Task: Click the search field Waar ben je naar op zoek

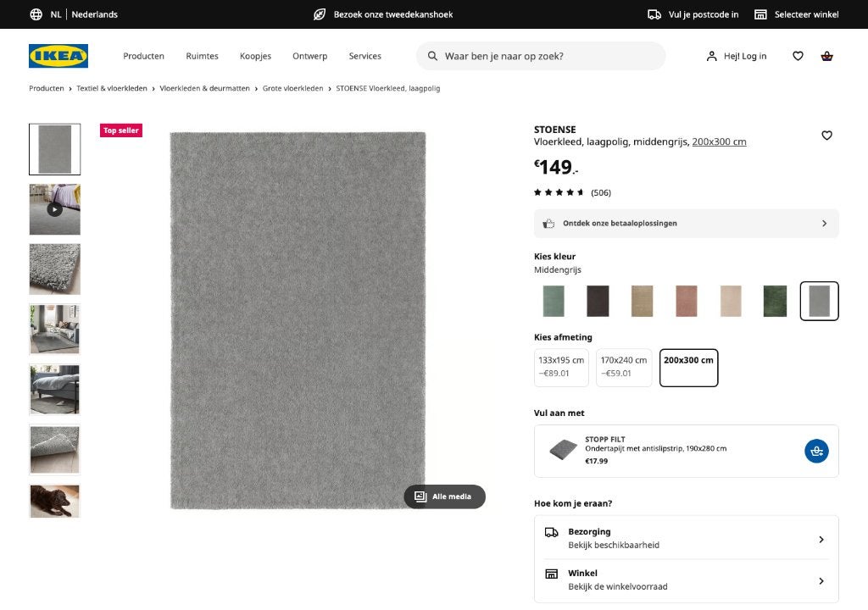Action: click(541, 56)
